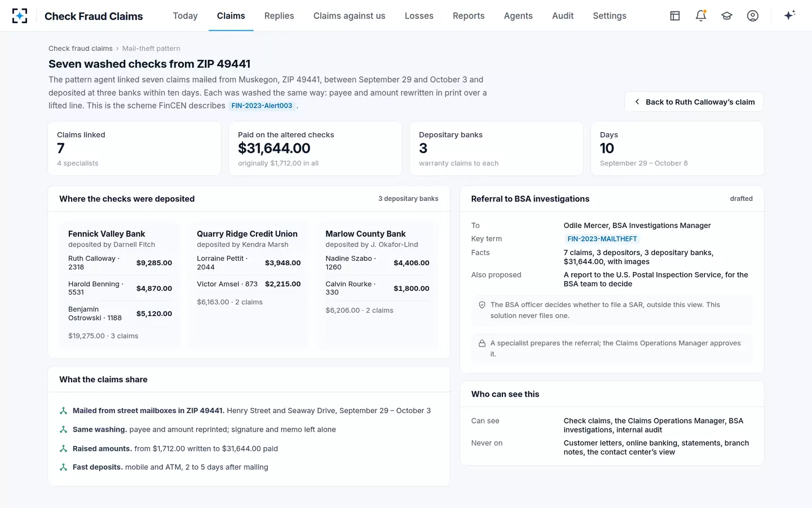Click the Fennick Valley Bank heading

click(x=107, y=234)
